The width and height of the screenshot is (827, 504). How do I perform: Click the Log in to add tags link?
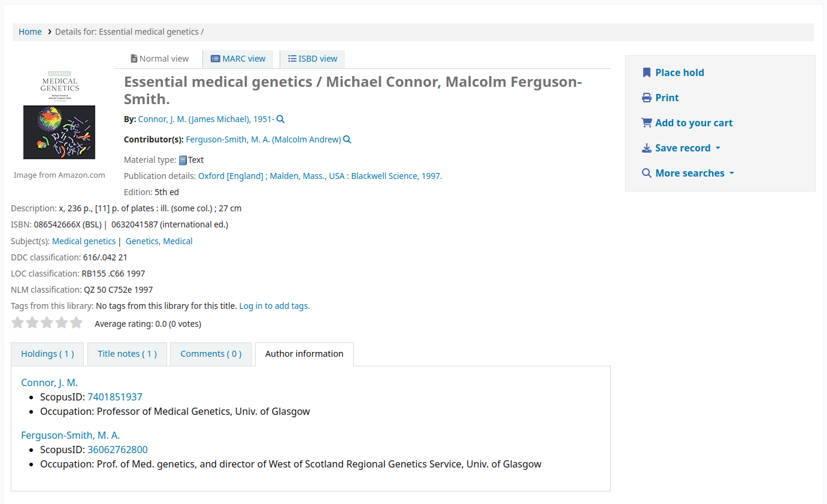pyautogui.click(x=274, y=305)
